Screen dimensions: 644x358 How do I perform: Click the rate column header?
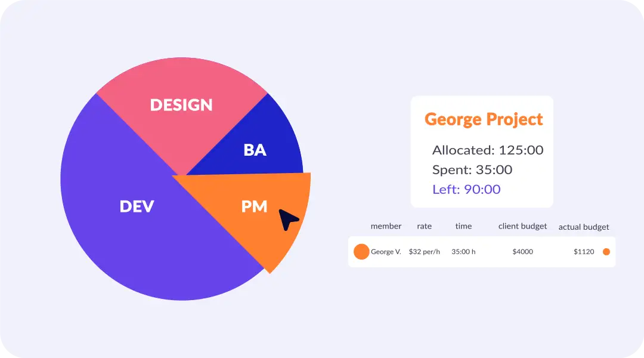(424, 227)
